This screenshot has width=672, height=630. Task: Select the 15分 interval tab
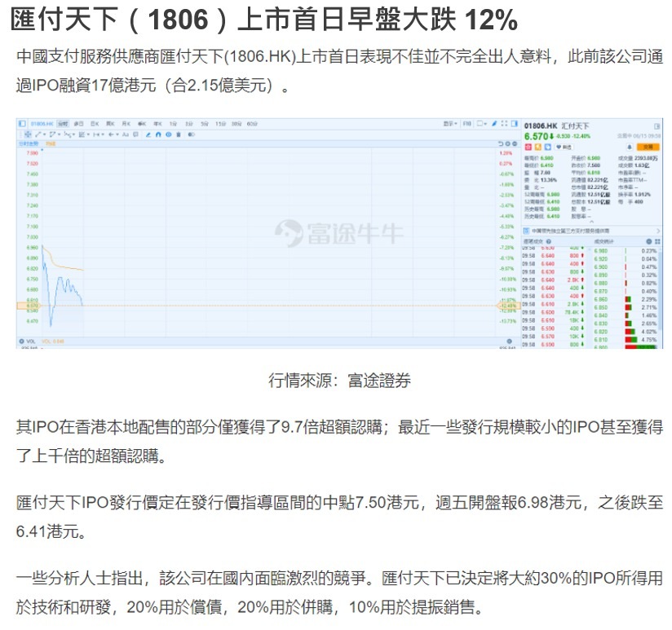click(220, 124)
